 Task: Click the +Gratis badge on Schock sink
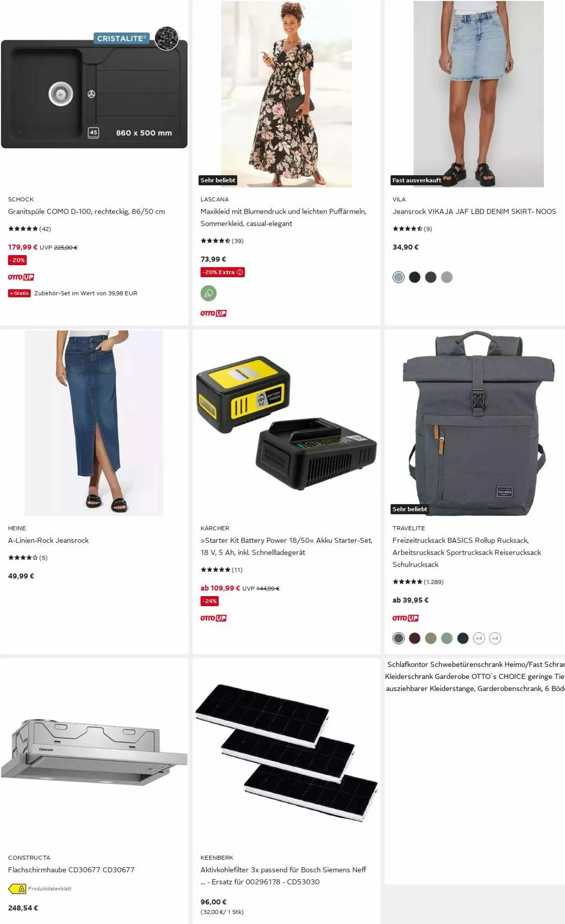(x=19, y=293)
